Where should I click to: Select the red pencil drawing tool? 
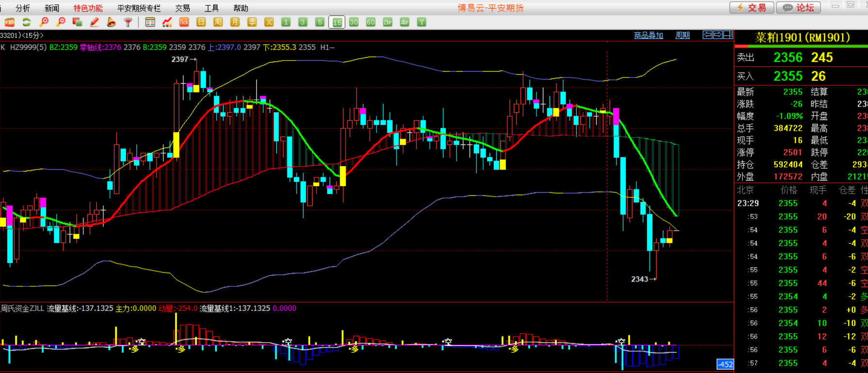tap(95, 22)
